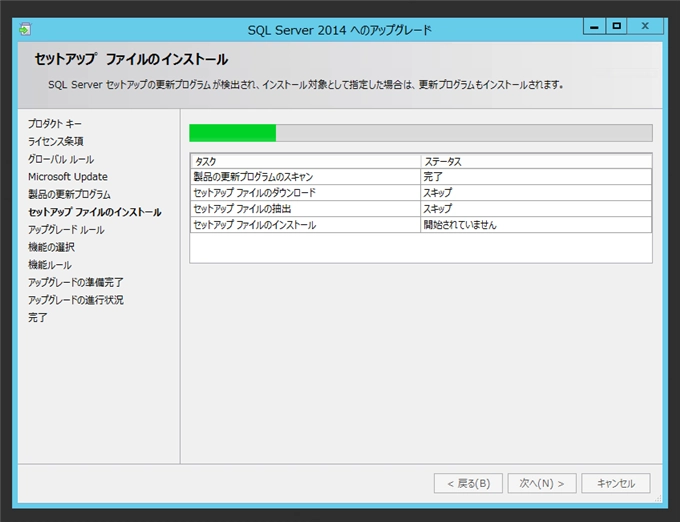Viewport: 680px width, 522px height.
Task: Click the SQL Server setup title bar icon
Action: pos(25,29)
